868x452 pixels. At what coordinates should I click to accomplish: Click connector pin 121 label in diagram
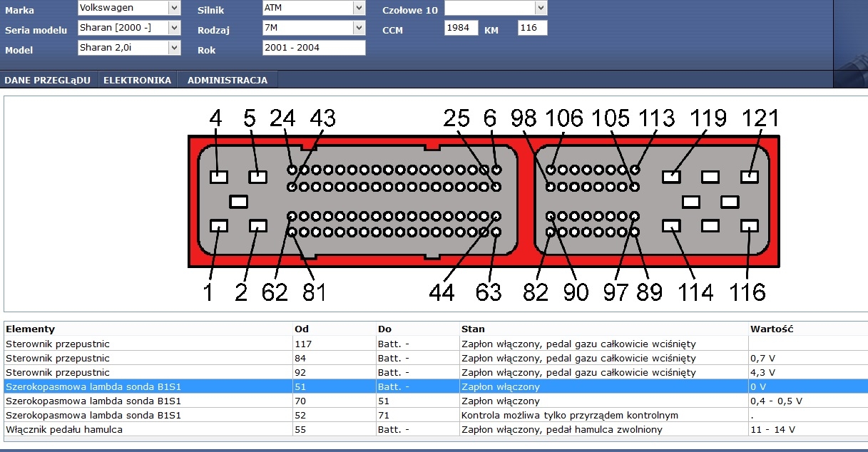click(x=761, y=118)
